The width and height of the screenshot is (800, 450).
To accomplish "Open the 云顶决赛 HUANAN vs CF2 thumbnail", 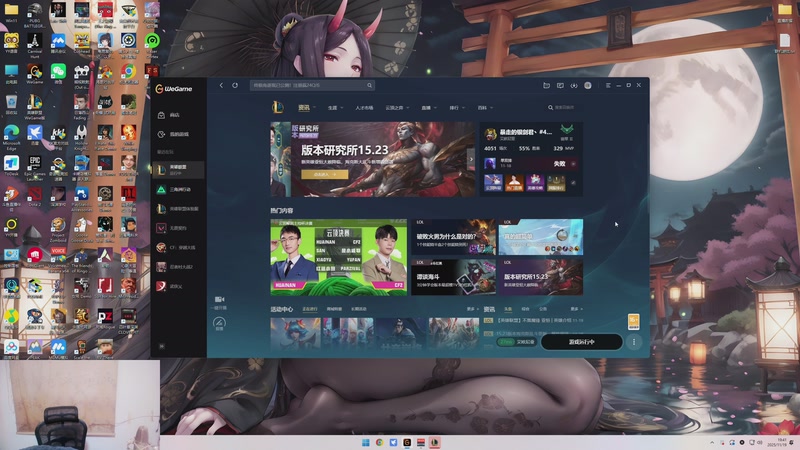I will pyautogui.click(x=338, y=257).
